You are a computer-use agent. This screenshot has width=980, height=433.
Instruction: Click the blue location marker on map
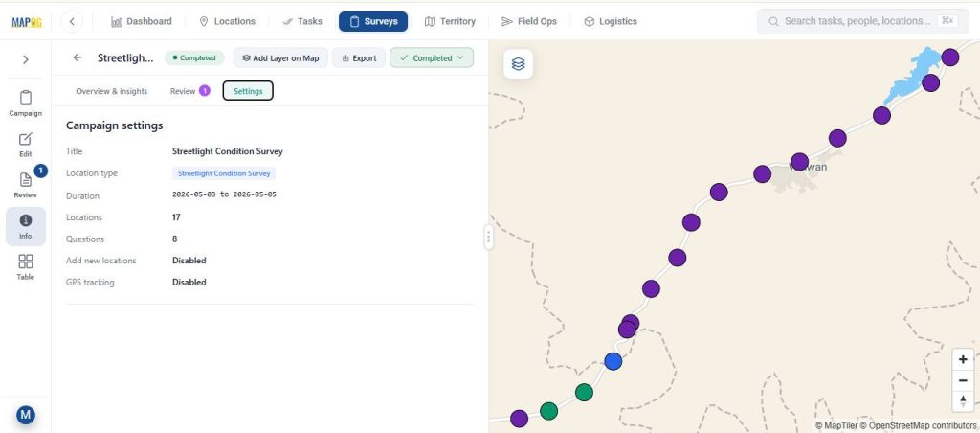click(613, 361)
